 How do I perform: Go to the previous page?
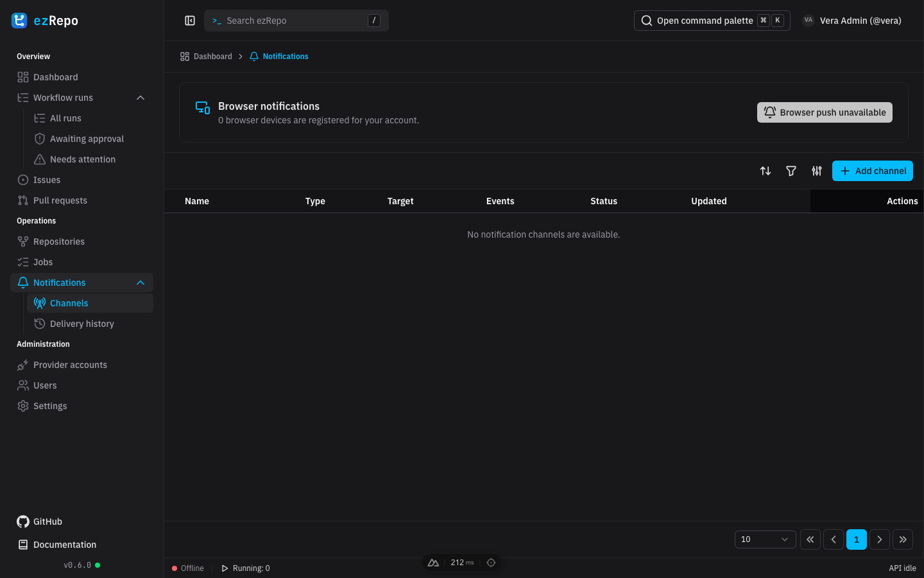pyautogui.click(x=834, y=539)
